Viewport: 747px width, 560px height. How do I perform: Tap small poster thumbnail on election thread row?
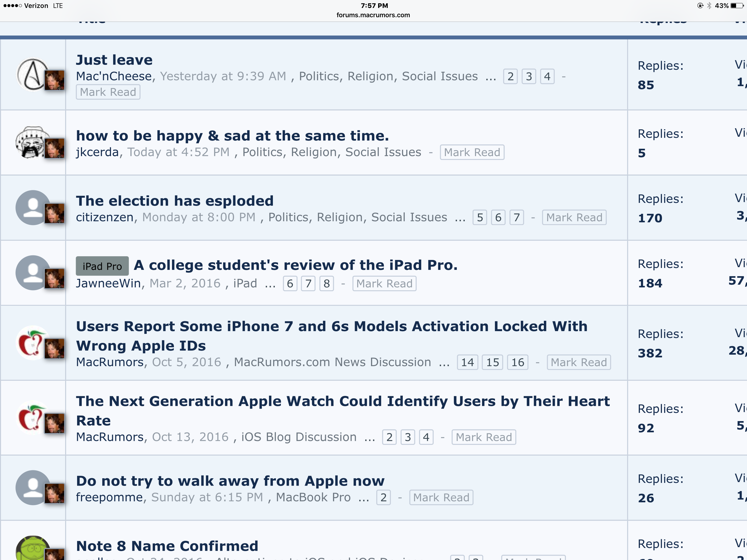(54, 213)
